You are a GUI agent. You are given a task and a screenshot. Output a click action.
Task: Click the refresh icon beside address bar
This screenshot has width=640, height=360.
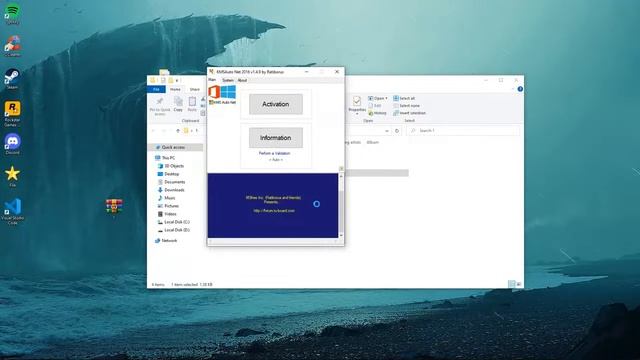(397, 131)
